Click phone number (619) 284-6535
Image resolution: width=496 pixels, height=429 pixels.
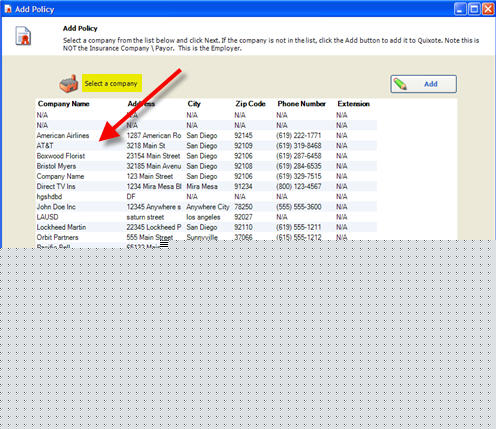coord(299,166)
